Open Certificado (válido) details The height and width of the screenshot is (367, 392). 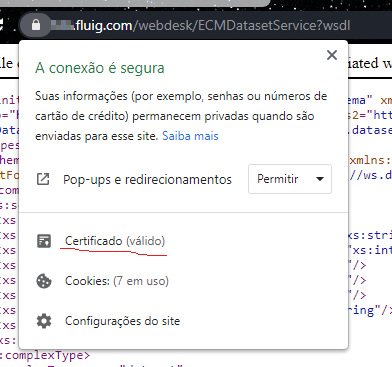(x=115, y=241)
